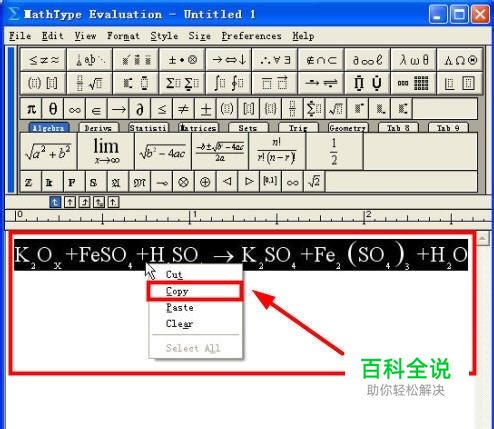Viewport: 494px width, 429px height.
Task: Insert right arrow next to partial symbol
Action: (118, 109)
